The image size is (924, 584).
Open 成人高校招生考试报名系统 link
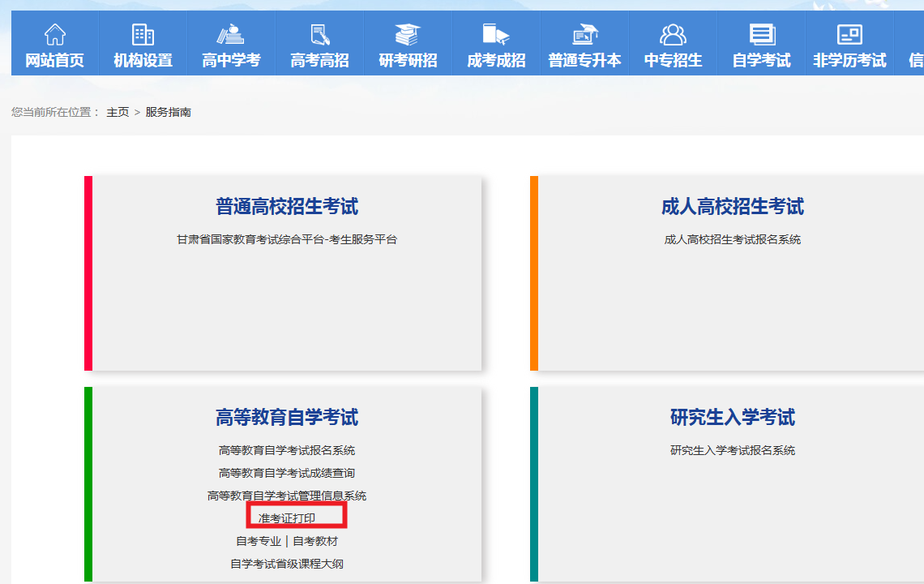pyautogui.click(x=732, y=239)
